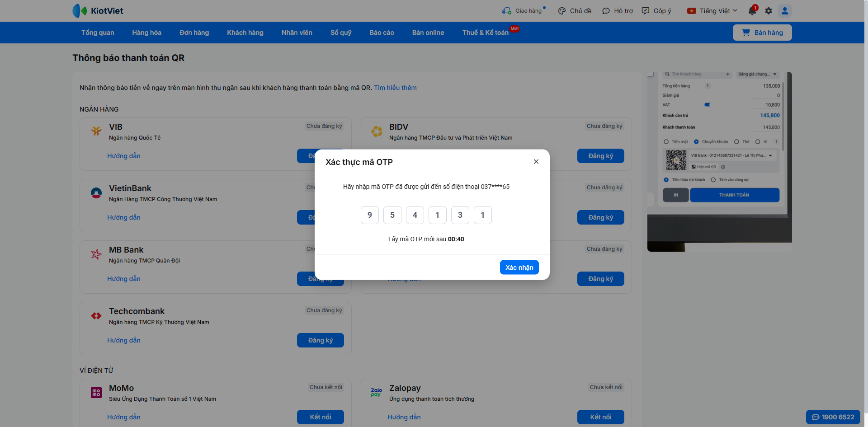Click the user account avatar icon

click(785, 11)
